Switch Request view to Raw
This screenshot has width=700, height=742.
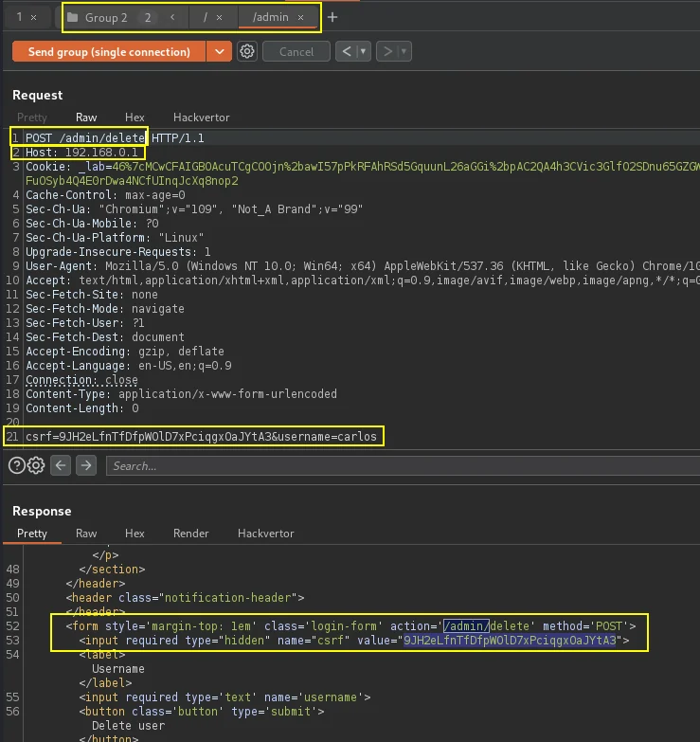86,118
